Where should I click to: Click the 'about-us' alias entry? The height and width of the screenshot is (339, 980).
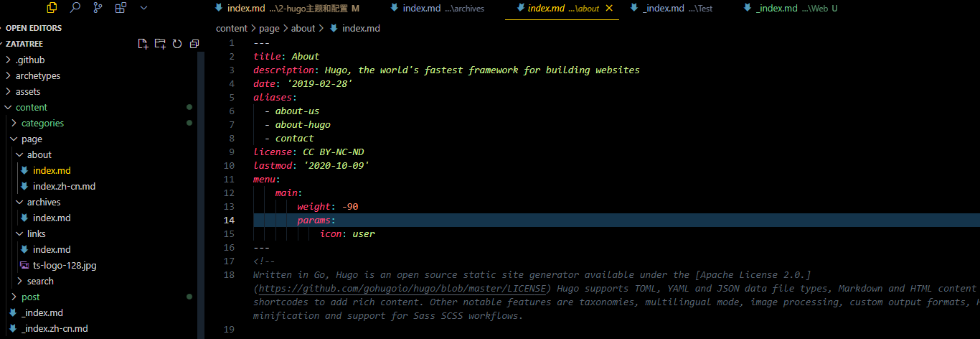297,111
